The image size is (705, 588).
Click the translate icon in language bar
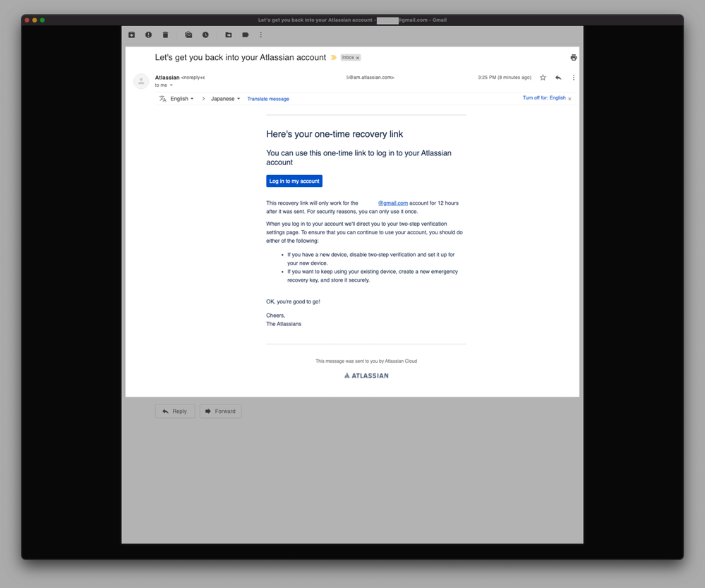(163, 99)
